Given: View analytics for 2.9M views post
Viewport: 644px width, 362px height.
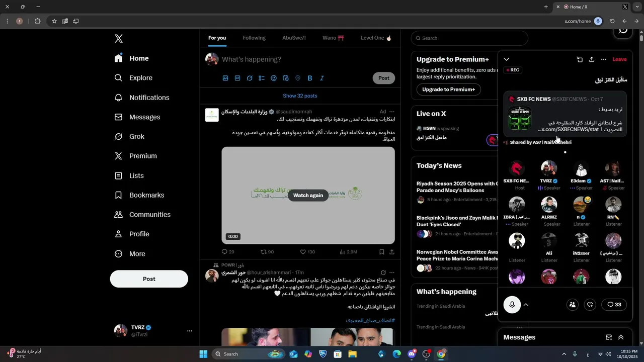Looking at the screenshot, I should [348, 252].
